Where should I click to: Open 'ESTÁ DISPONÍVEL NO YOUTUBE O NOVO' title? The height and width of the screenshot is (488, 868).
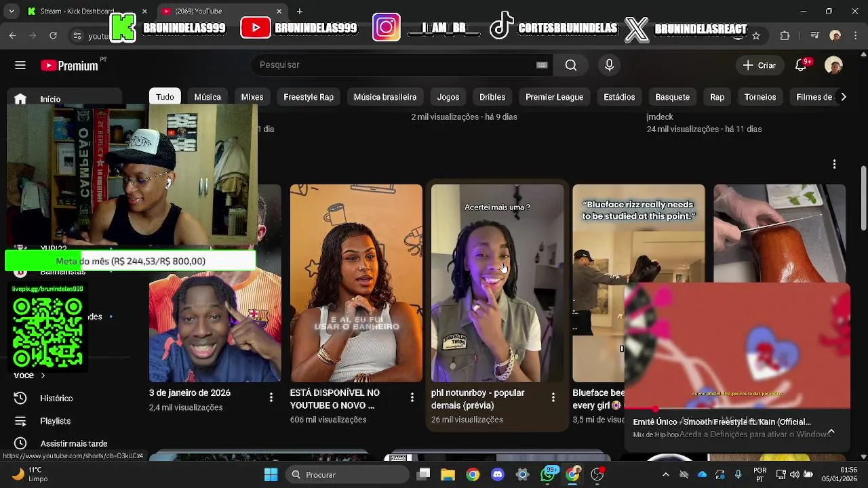pos(335,399)
